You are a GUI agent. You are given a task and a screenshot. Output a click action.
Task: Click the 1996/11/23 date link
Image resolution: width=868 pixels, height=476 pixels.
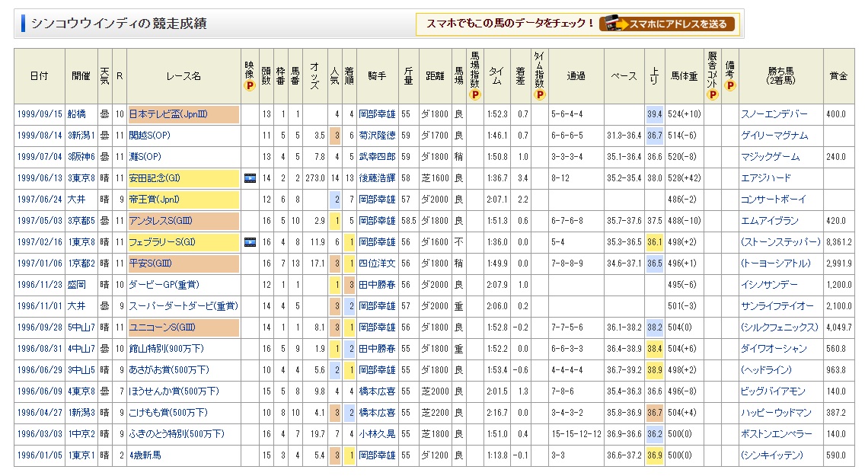click(39, 285)
